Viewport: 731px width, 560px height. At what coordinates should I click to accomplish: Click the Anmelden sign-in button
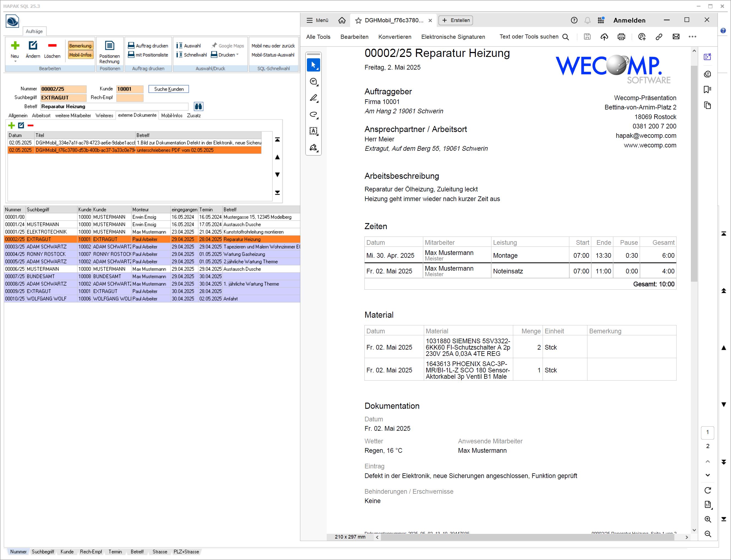tap(629, 20)
